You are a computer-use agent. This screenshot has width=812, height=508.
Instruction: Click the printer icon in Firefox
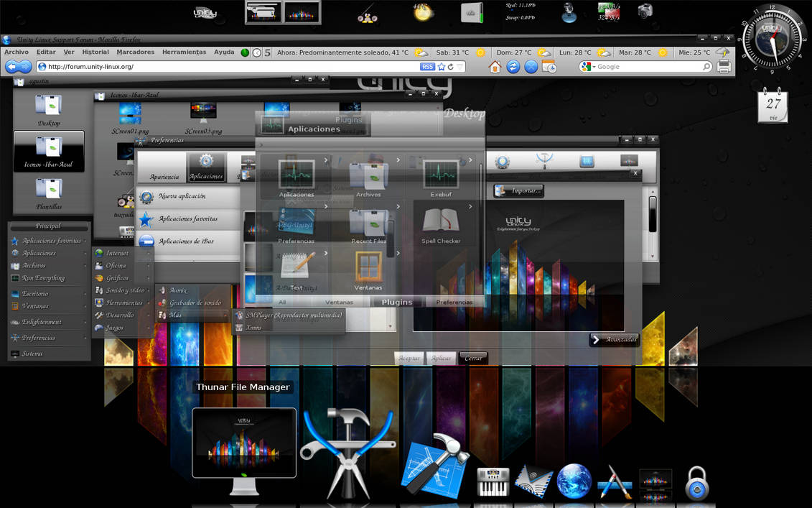pyautogui.click(x=724, y=66)
